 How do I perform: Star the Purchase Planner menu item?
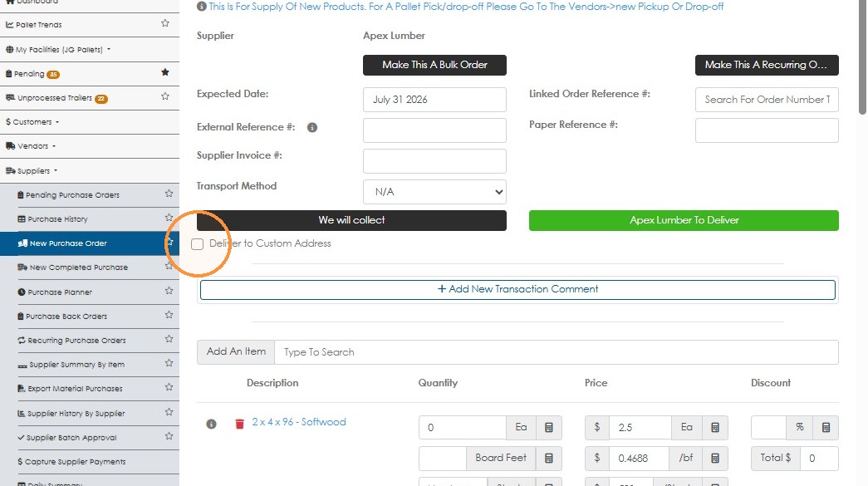click(169, 291)
